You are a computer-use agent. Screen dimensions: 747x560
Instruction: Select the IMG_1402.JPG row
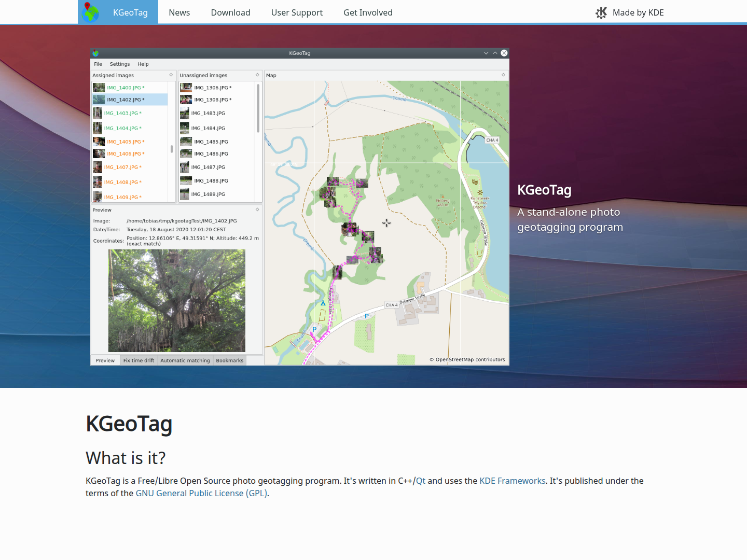[x=130, y=100]
